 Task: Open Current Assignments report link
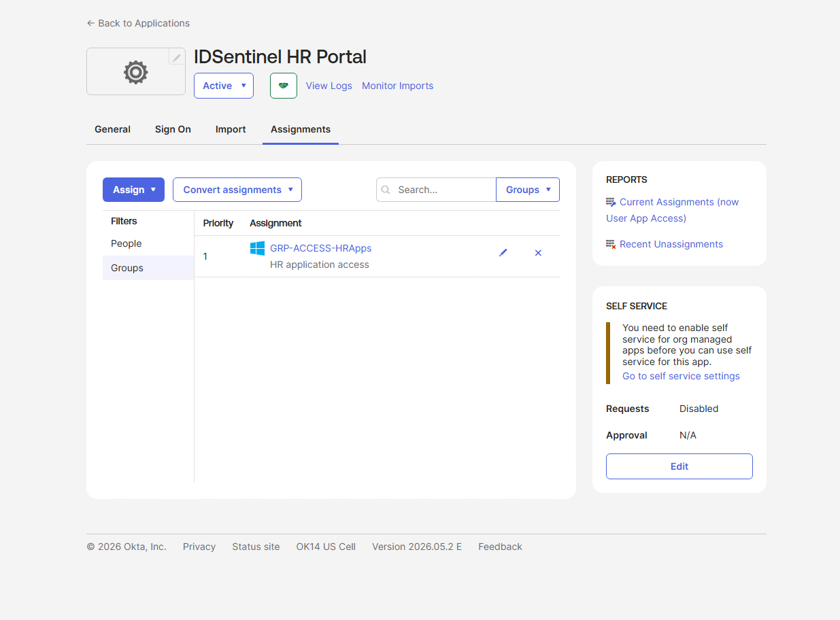pos(673,210)
